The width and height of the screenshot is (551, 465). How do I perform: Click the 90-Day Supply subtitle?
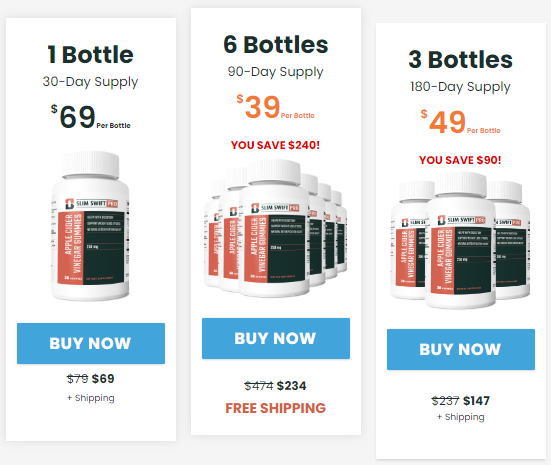point(276,72)
